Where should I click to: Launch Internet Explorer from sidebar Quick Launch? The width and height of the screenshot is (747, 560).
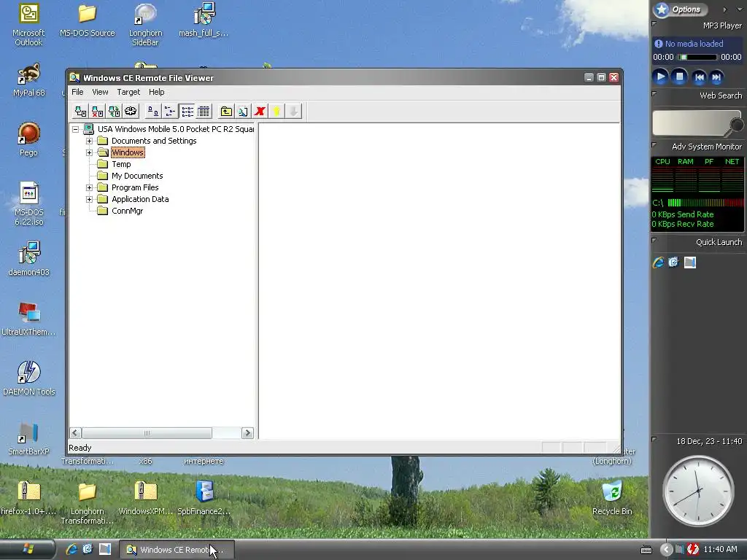659,262
